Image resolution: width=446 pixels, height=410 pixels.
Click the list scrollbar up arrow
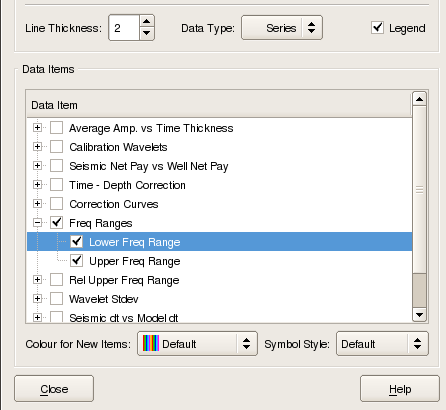coord(419,99)
